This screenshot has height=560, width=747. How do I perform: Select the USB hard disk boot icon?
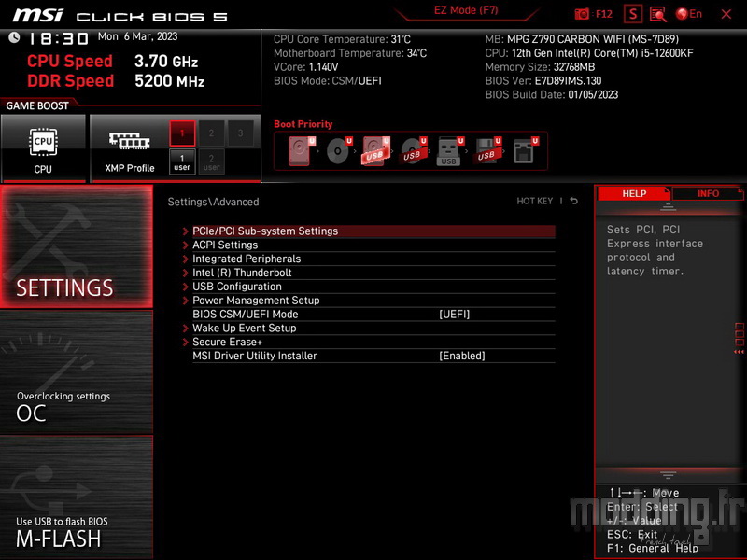(376, 151)
